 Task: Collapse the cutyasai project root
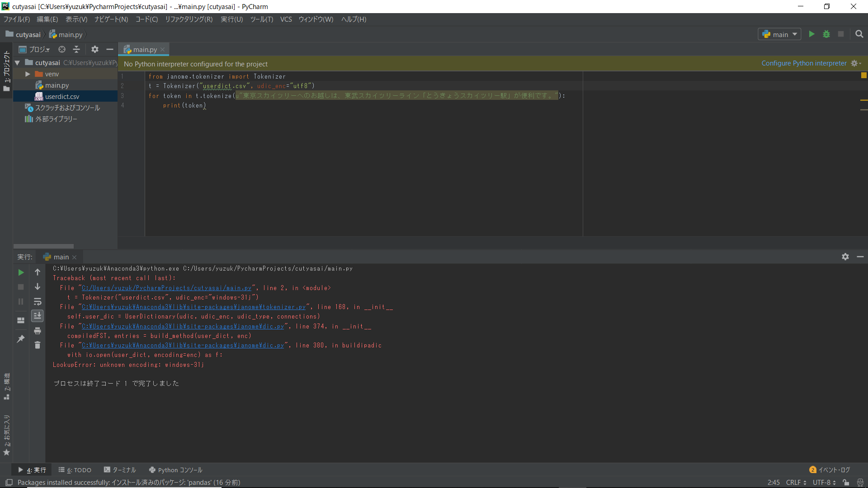18,63
